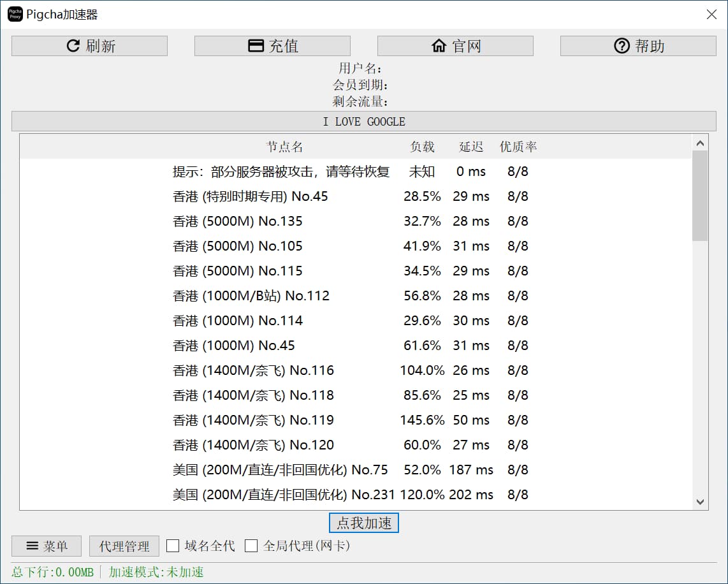
Task: Sort by the 负载 load column header
Action: pos(422,147)
